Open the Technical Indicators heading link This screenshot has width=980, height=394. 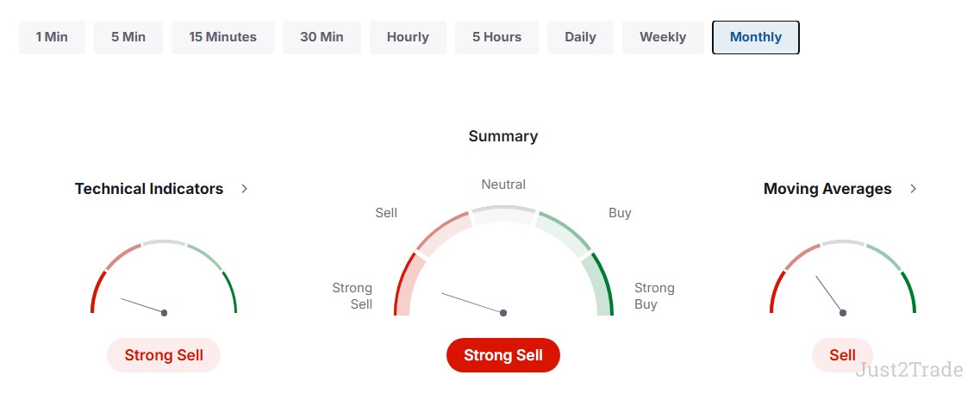pyautogui.click(x=149, y=189)
